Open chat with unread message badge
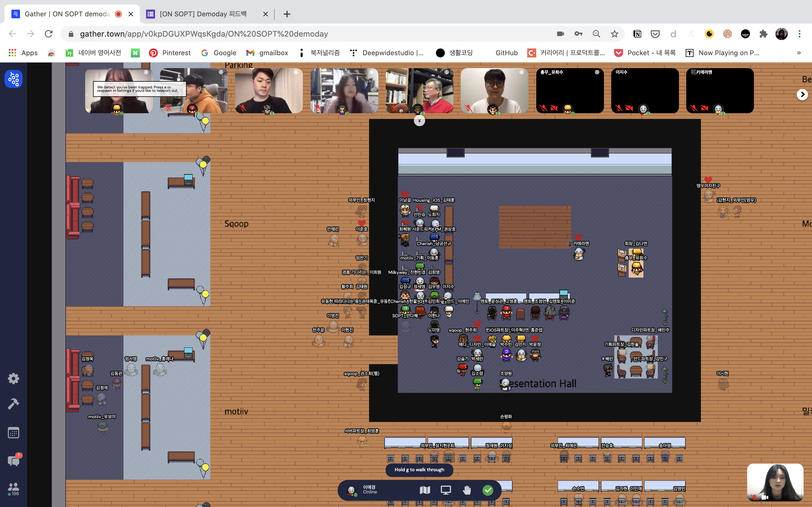 coord(14,461)
